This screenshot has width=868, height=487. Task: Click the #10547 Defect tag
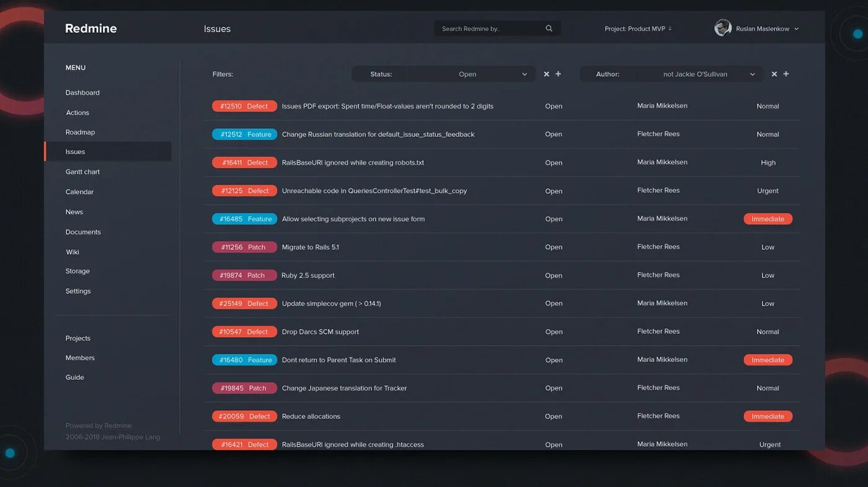(244, 331)
